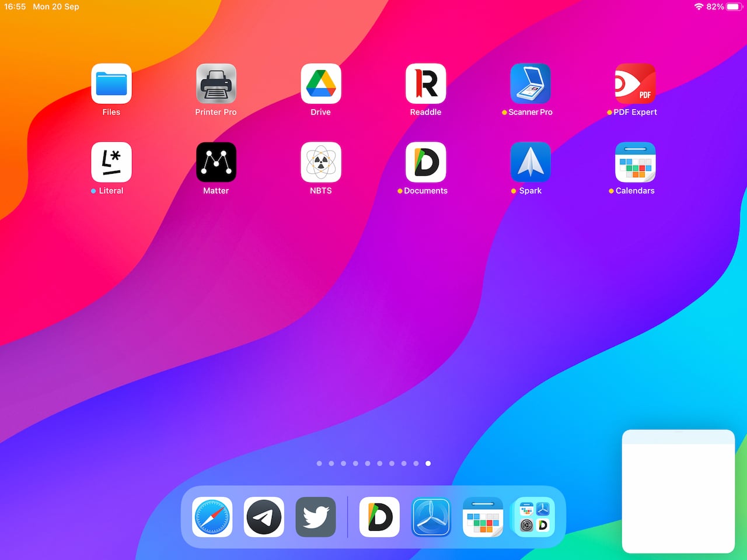Screen dimensions: 747x560
Task: Select the first dot in page indicator
Action: (x=319, y=463)
